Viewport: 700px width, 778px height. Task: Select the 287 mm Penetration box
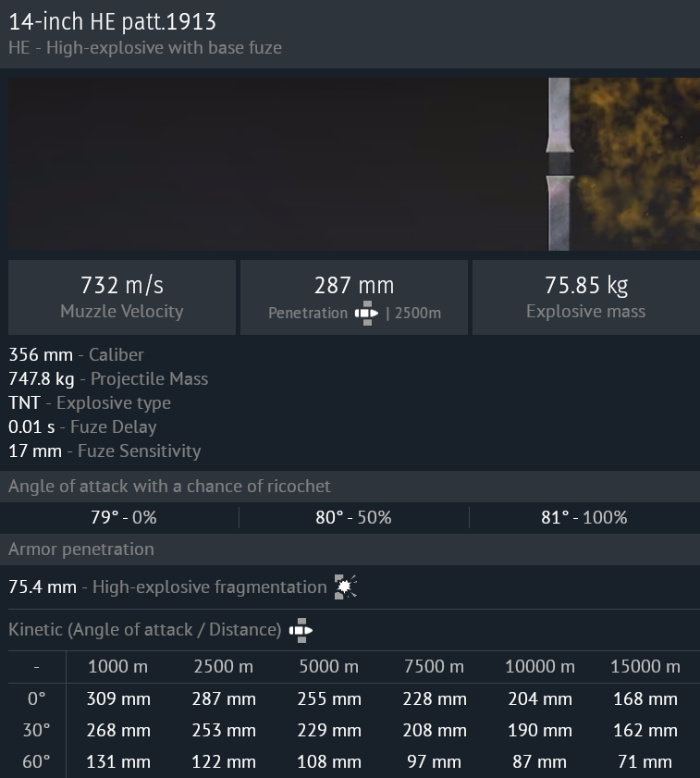354,297
